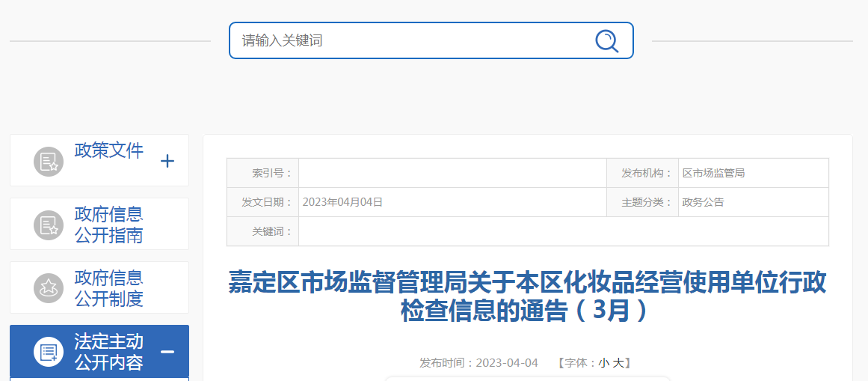Select the 法定主动公开内容 menu item
This screenshot has width=868, height=381.
[109, 352]
